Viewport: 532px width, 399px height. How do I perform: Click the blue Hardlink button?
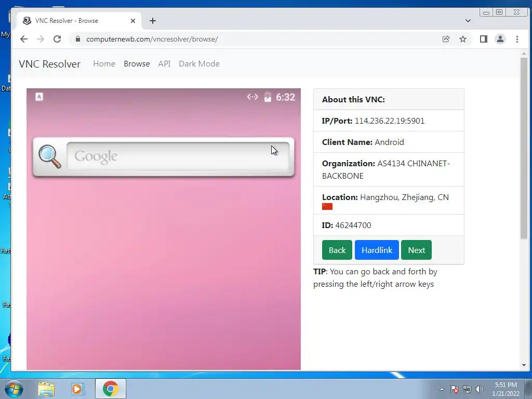coord(377,250)
